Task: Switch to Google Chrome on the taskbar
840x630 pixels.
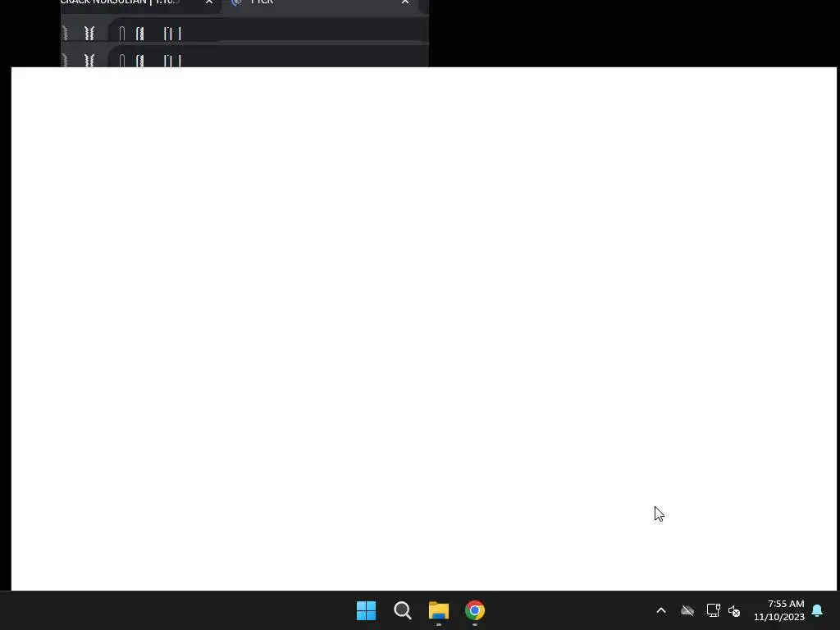Action: coord(475,610)
